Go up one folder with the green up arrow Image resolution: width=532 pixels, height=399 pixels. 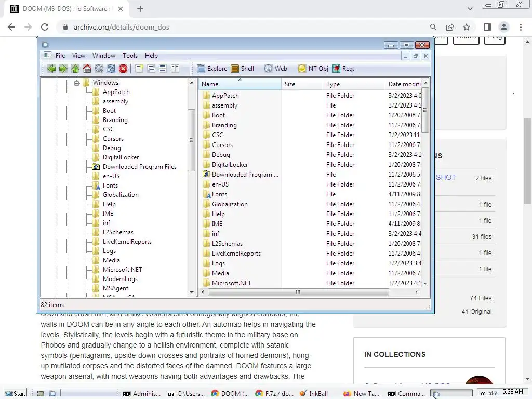pyautogui.click(x=75, y=69)
